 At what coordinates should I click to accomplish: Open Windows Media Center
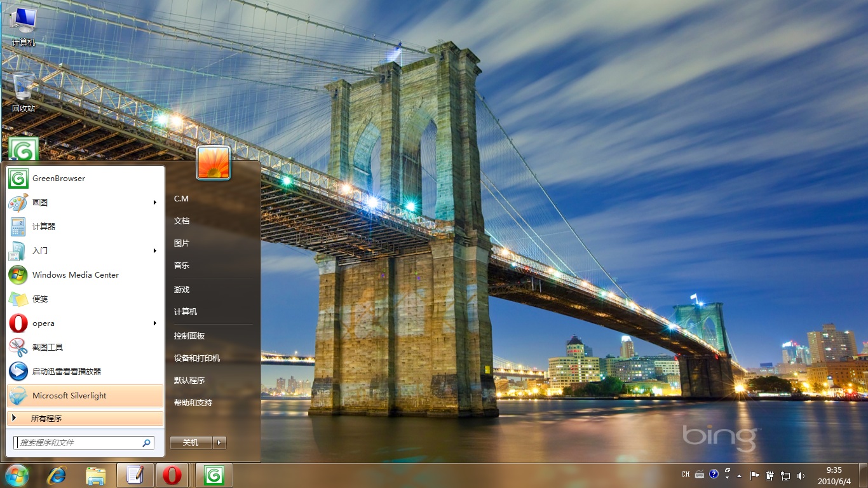(76, 275)
